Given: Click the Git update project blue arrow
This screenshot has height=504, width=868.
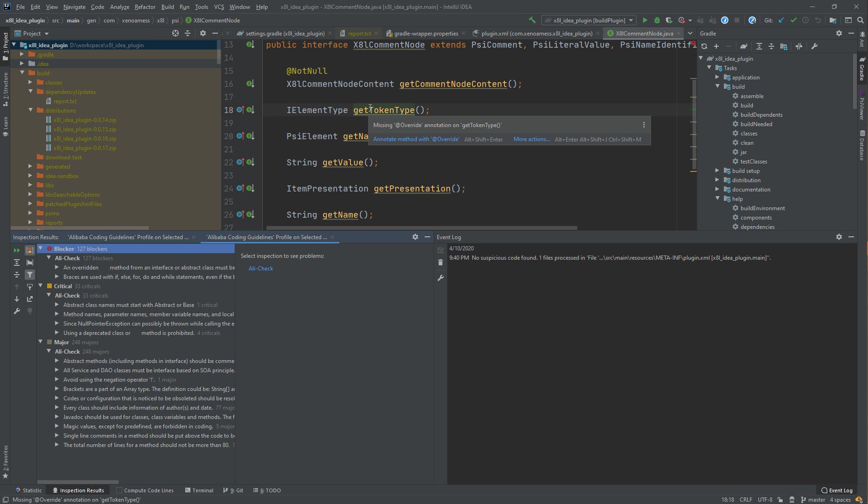Looking at the screenshot, I should point(781,20).
